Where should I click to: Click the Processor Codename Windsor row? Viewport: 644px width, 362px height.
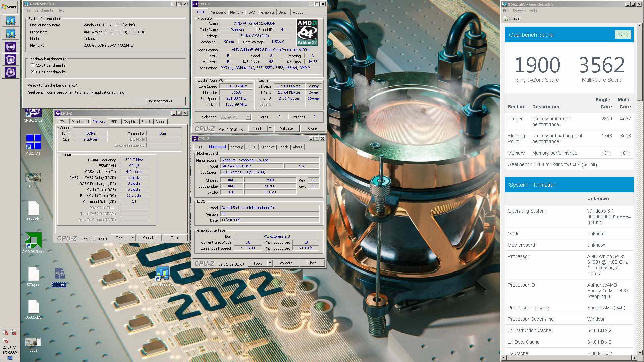coord(569,319)
